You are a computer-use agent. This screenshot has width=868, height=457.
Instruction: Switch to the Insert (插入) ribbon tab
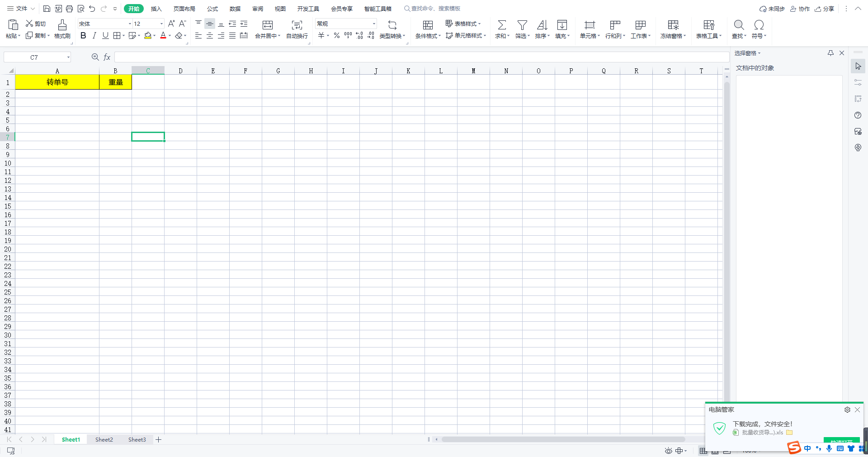(156, 9)
